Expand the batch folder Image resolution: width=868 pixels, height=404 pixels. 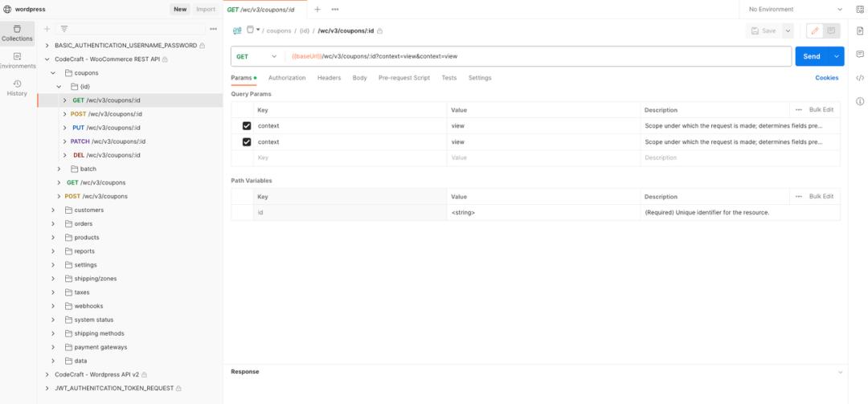pyautogui.click(x=59, y=169)
